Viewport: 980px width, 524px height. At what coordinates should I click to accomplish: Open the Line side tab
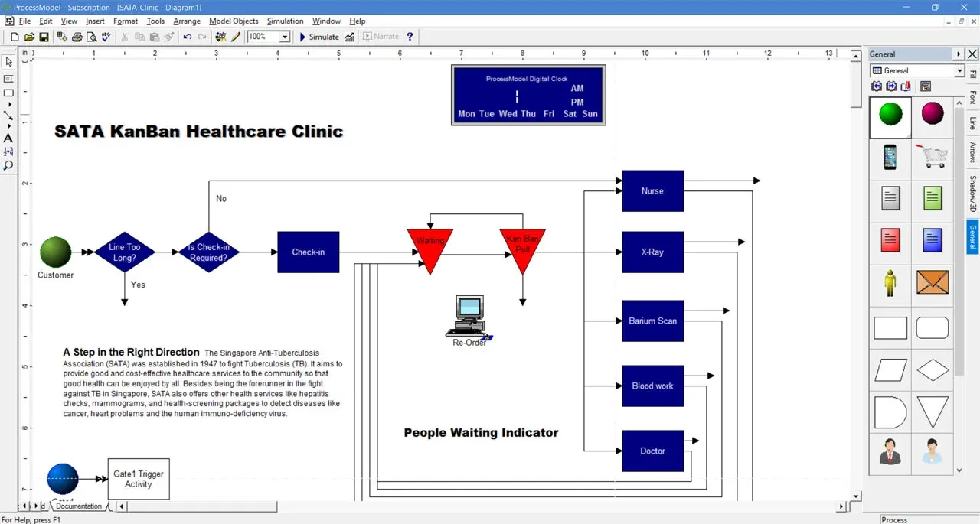click(x=972, y=122)
